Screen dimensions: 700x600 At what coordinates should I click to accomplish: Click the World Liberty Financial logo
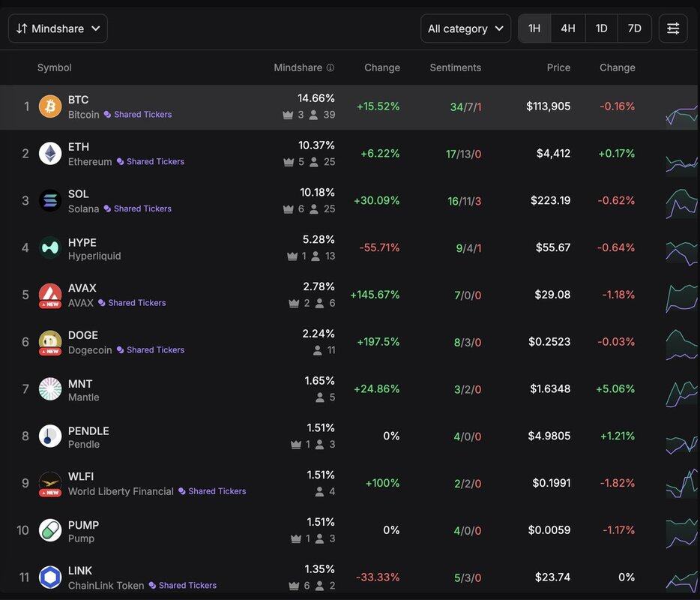[50, 484]
